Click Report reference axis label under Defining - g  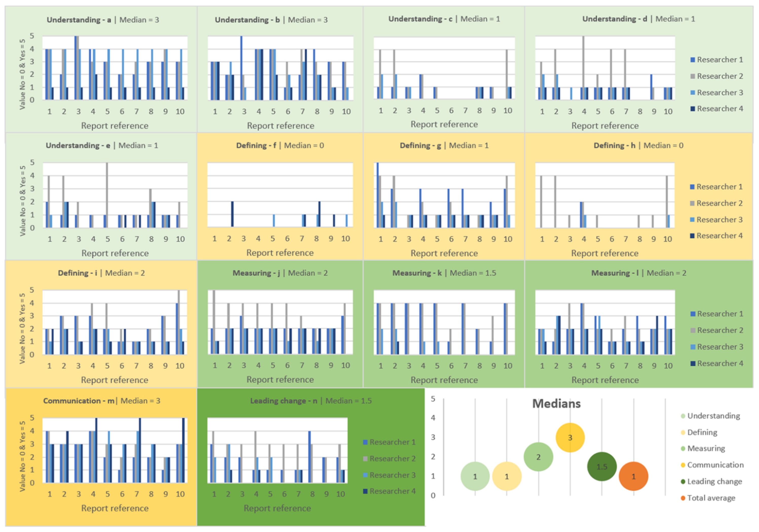tap(444, 253)
